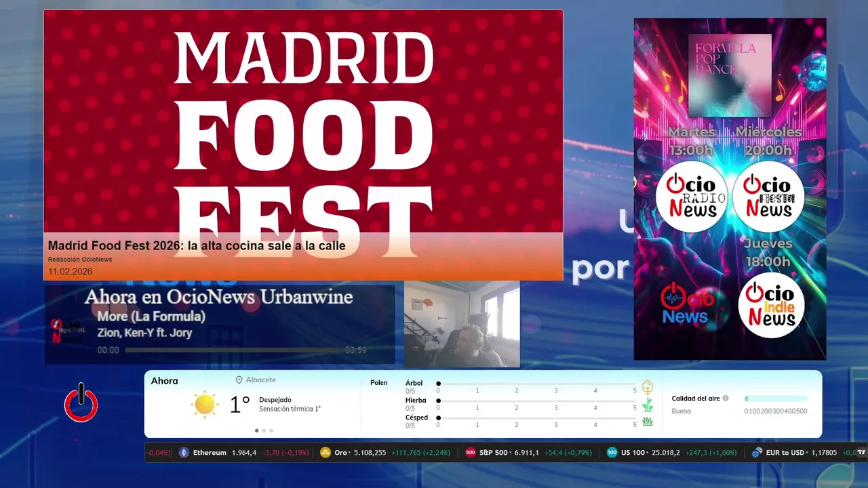This screenshot has height=488, width=868.
Task: Select the second weather carousel dot
Action: click(x=264, y=430)
